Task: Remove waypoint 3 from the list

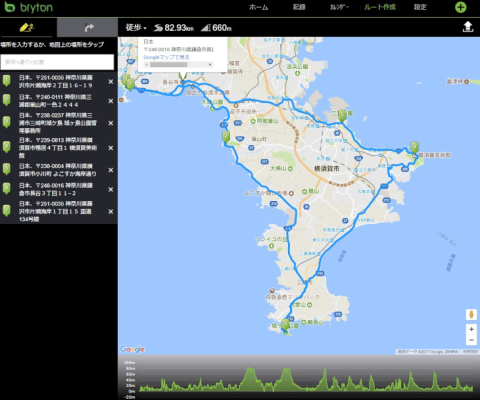Action: click(x=111, y=123)
